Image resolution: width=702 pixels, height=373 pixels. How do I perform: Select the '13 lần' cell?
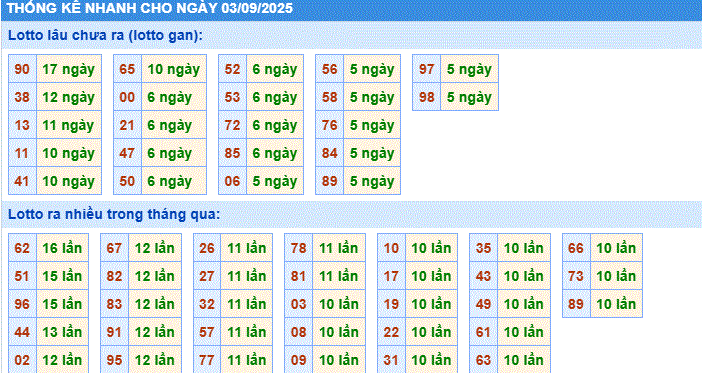click(62, 332)
